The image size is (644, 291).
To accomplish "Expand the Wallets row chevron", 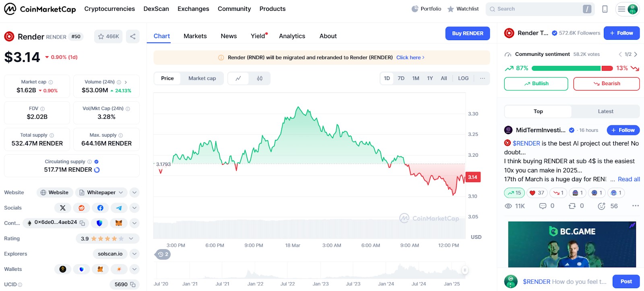I will [134, 269].
